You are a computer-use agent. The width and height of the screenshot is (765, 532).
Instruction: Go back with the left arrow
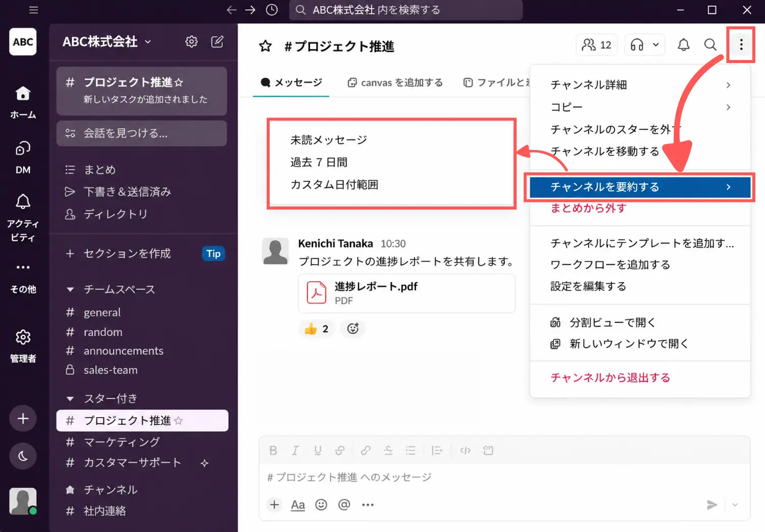231,10
